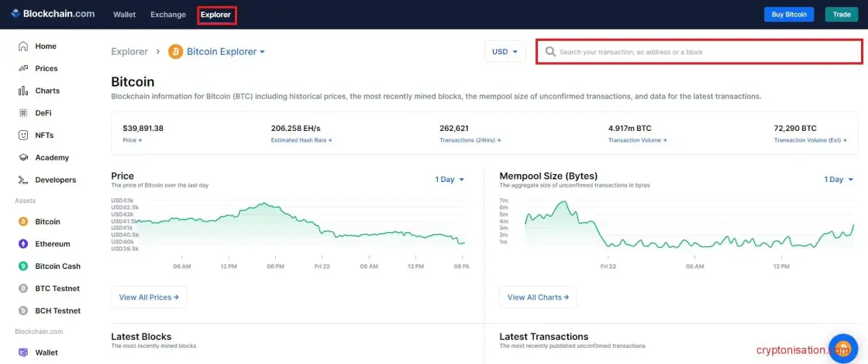Open the Transaction Volume link
Screen dimensions: 868x364
pyautogui.click(x=637, y=140)
